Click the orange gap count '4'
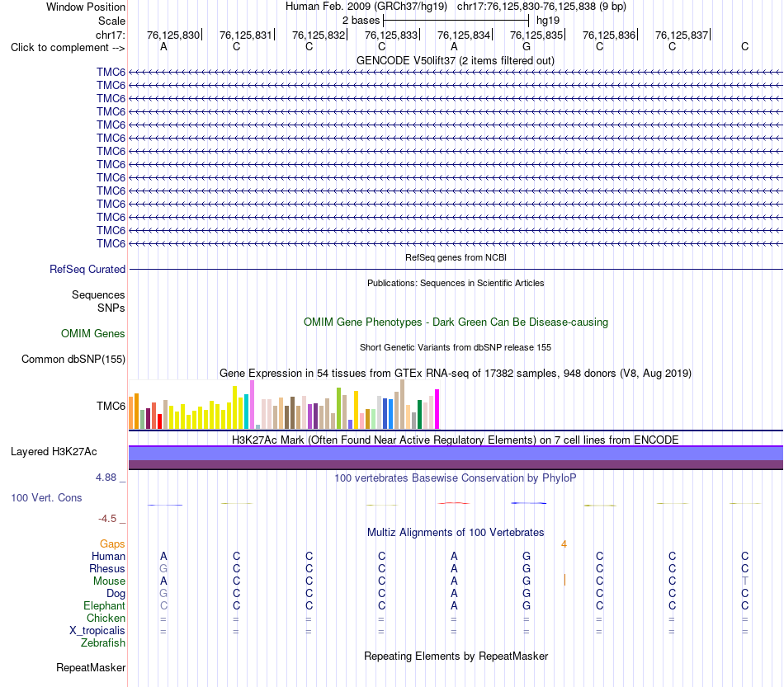Viewport: 784px width, 687px height. [564, 544]
